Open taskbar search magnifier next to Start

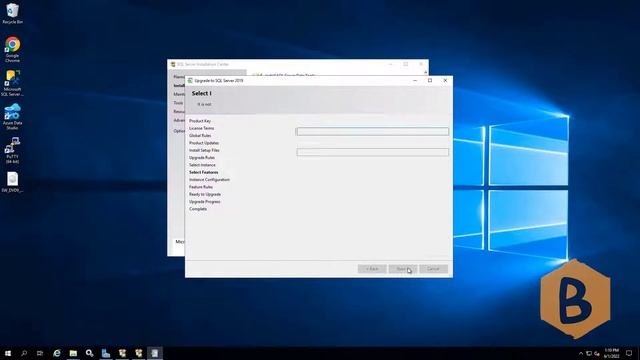(24, 353)
